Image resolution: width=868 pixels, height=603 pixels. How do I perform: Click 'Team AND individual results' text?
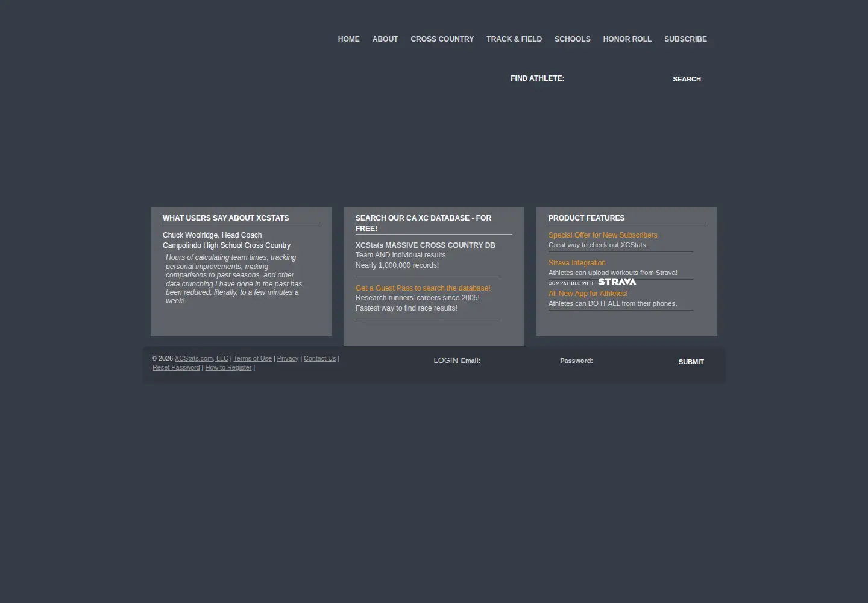400,255
